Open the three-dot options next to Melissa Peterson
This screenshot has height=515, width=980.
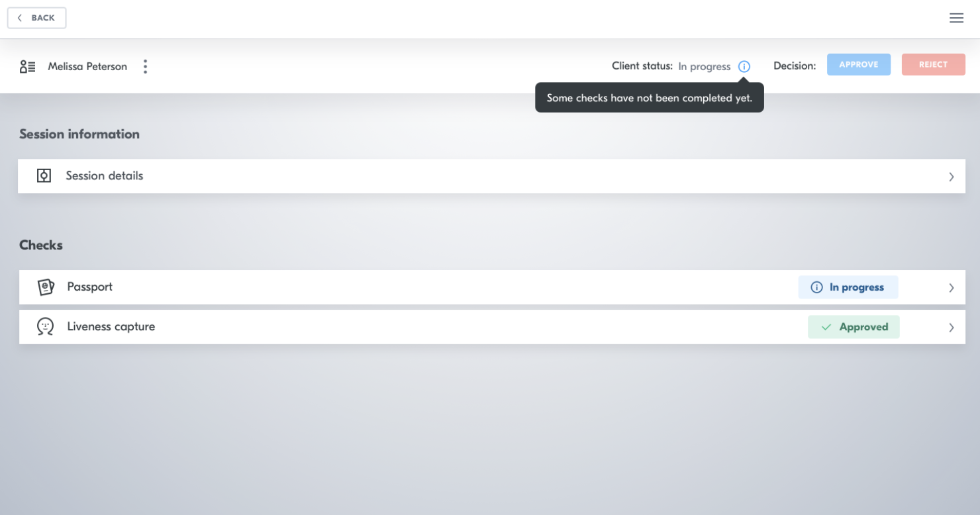pos(145,66)
